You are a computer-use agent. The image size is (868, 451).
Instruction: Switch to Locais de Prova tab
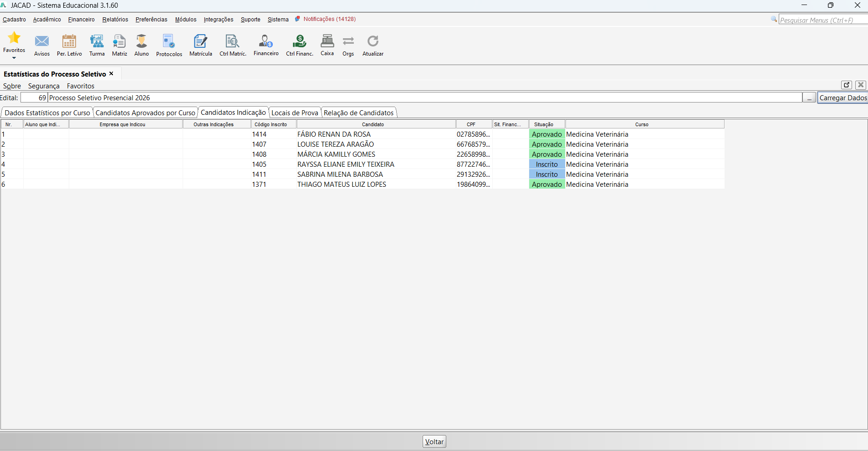(x=295, y=113)
